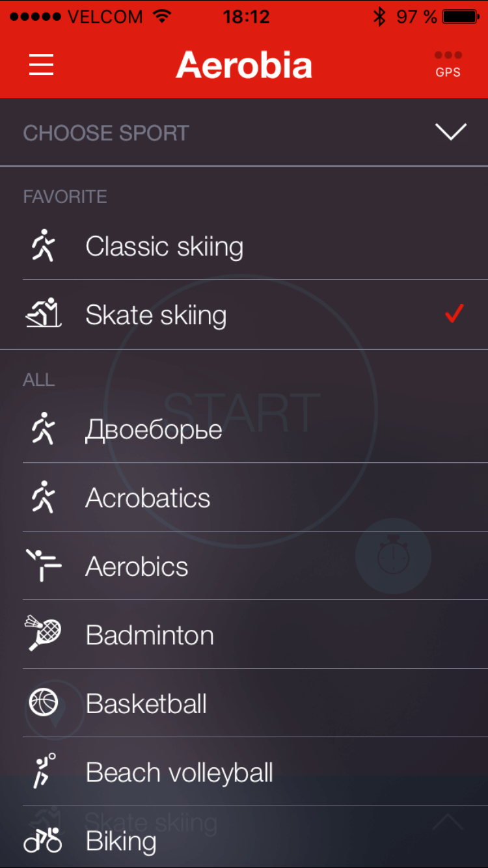Choose Beach volleyball sport
The width and height of the screenshot is (488, 868).
point(179,772)
